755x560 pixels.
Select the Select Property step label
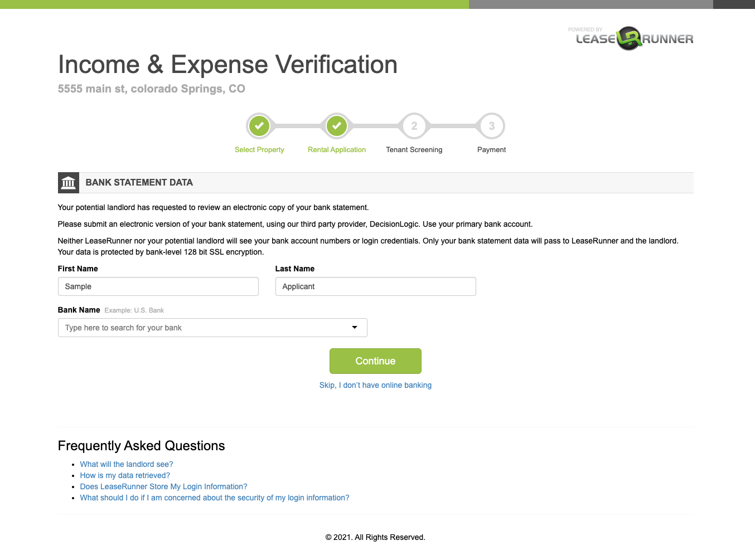259,150
